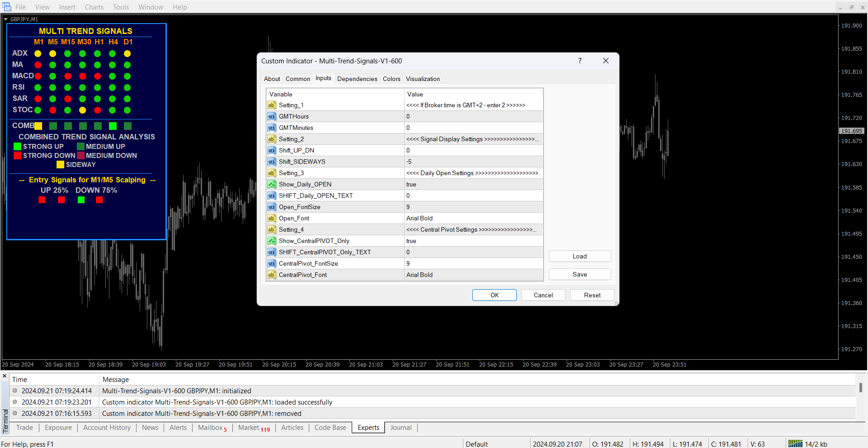Click the integer icon beside CentralPivot_FontSize

click(x=271, y=263)
